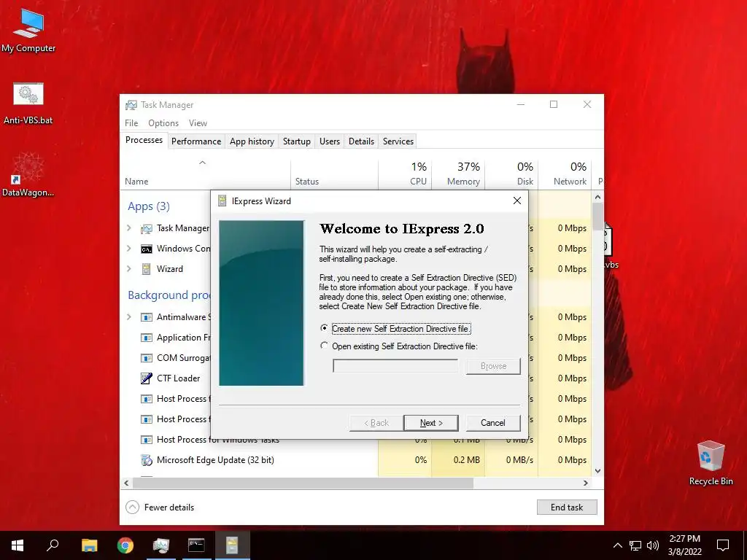Open the taskbar clock showing 2:27 PM
747x560 pixels.
(684, 545)
